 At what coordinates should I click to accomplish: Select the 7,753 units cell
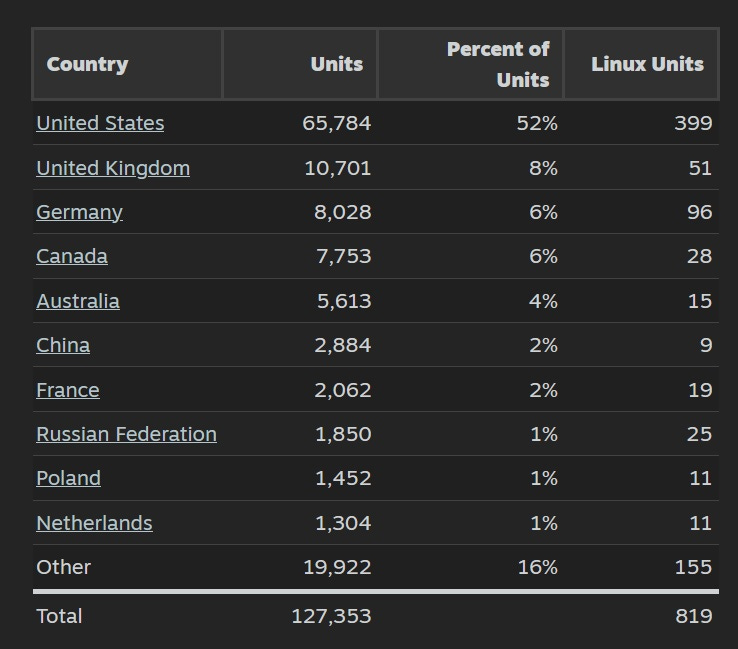344,256
